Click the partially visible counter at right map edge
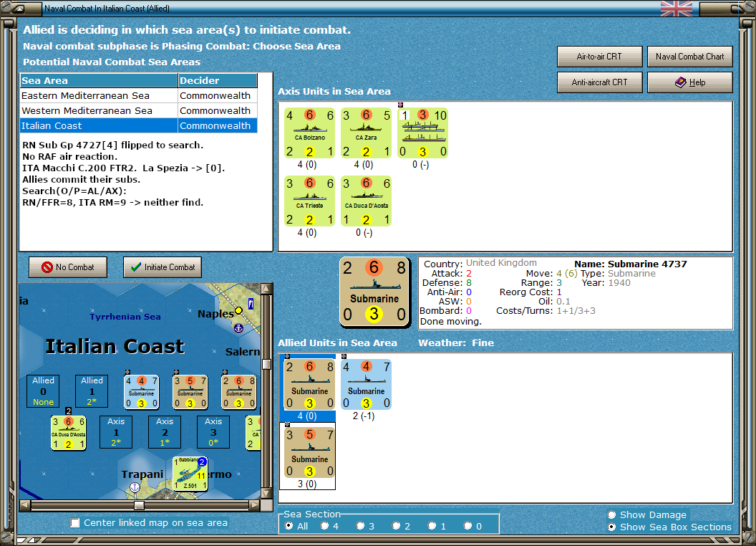756x546 pixels. [253, 433]
